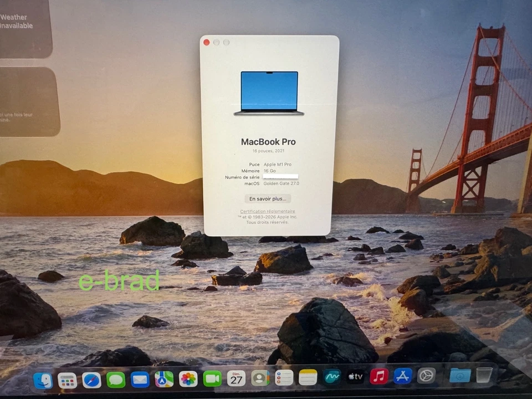The height and width of the screenshot is (399, 532).
Task: Open the Trash in the Dock
Action: pyautogui.click(x=484, y=375)
